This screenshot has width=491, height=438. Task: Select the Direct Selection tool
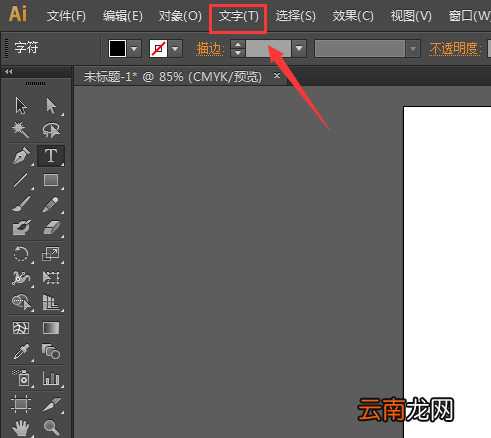[x=51, y=106]
